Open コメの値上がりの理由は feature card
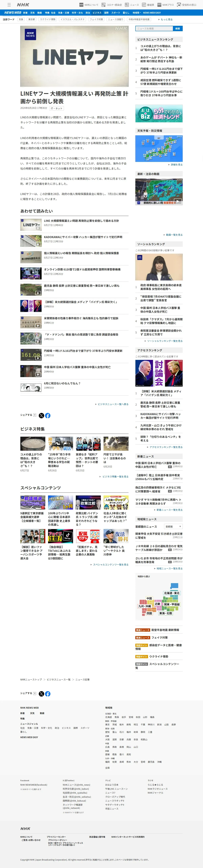Image resolution: width=203 pixels, height=868 pixels. [33, 454]
